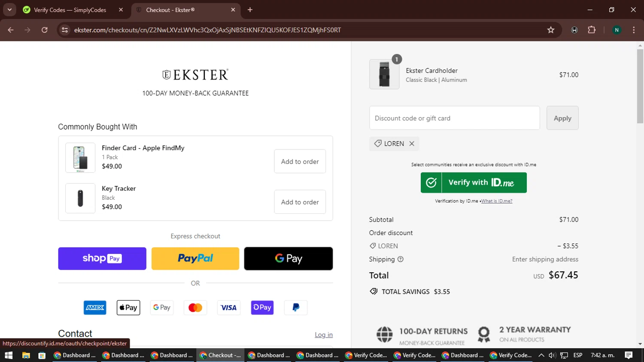Select the $67.45 total amount
Viewport: 644px width, 362px height.
[x=563, y=275]
